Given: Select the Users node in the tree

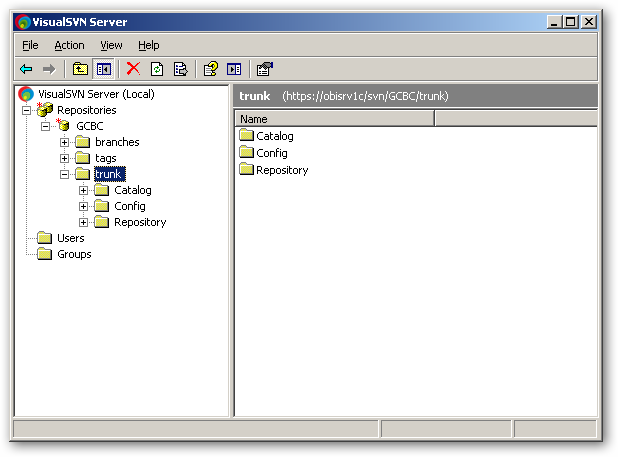Looking at the screenshot, I should pos(71,238).
